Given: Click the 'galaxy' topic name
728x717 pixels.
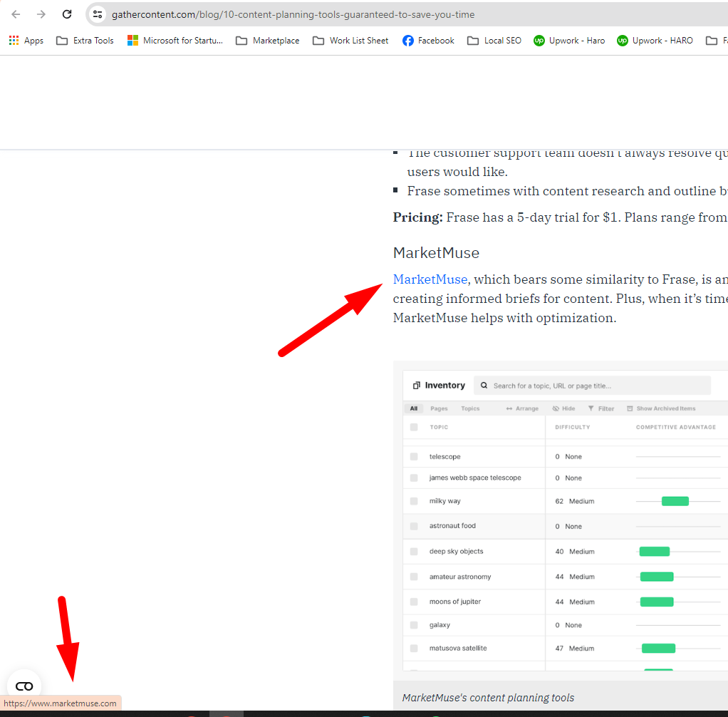Looking at the screenshot, I should pos(440,625).
